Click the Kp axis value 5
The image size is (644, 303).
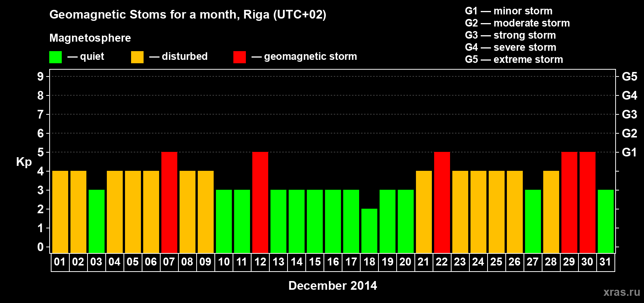click(x=41, y=152)
